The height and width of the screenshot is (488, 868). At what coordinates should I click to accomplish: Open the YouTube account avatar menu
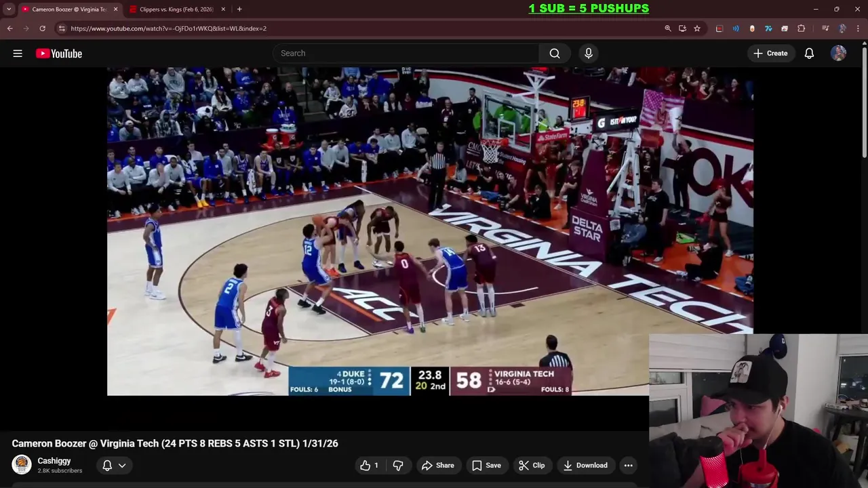point(839,54)
